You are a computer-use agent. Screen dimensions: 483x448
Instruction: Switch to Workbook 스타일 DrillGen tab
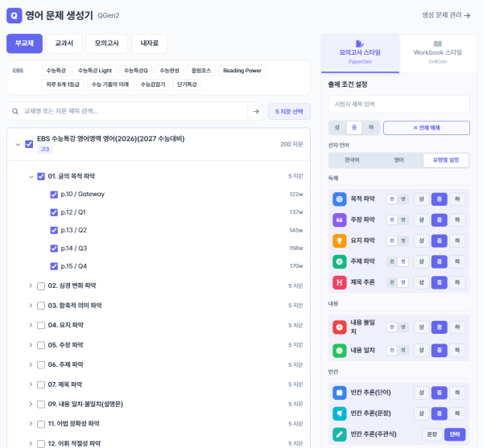pyautogui.click(x=438, y=53)
